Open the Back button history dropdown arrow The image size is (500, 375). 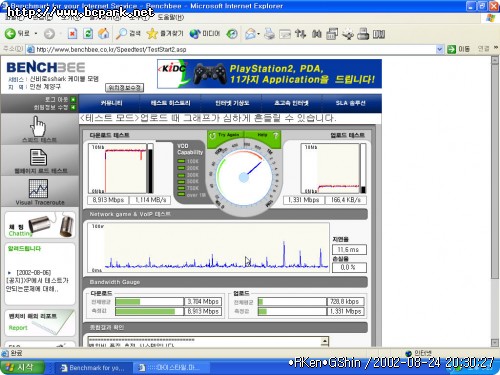pos(36,34)
